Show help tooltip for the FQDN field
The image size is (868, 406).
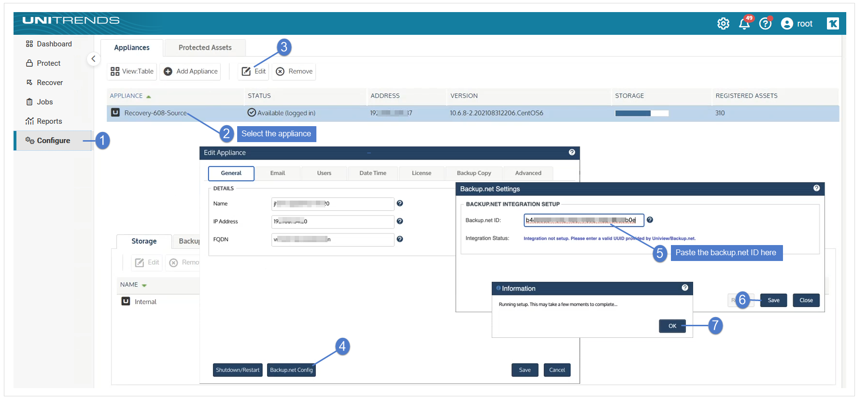[400, 239]
